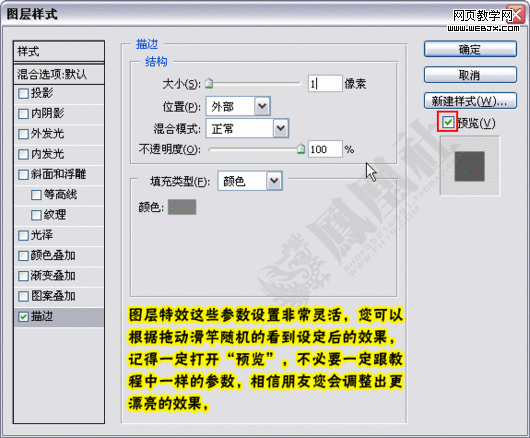Check the 纹理 texture checkbox
Image resolution: width=530 pixels, height=438 pixels.
(36, 215)
